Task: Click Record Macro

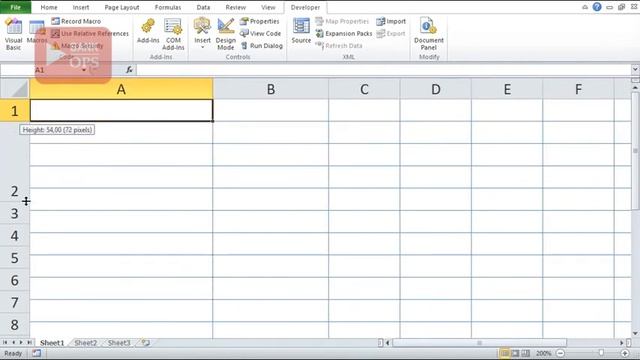Action: [x=76, y=21]
